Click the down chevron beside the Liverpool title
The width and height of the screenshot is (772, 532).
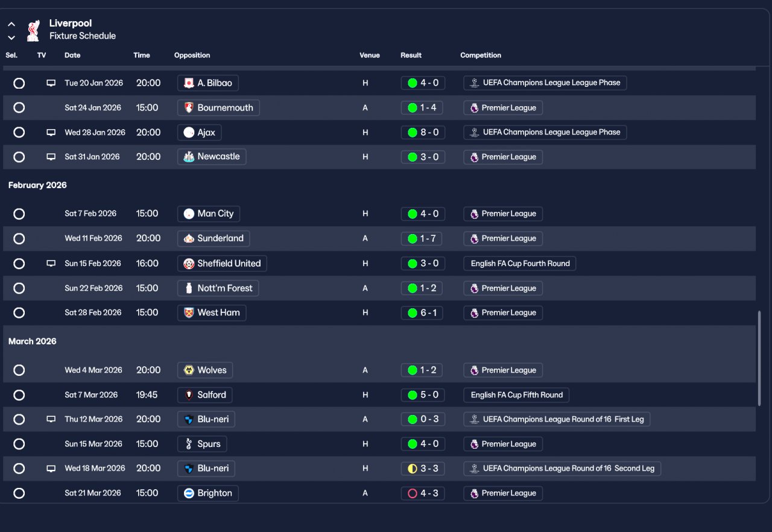click(x=11, y=37)
